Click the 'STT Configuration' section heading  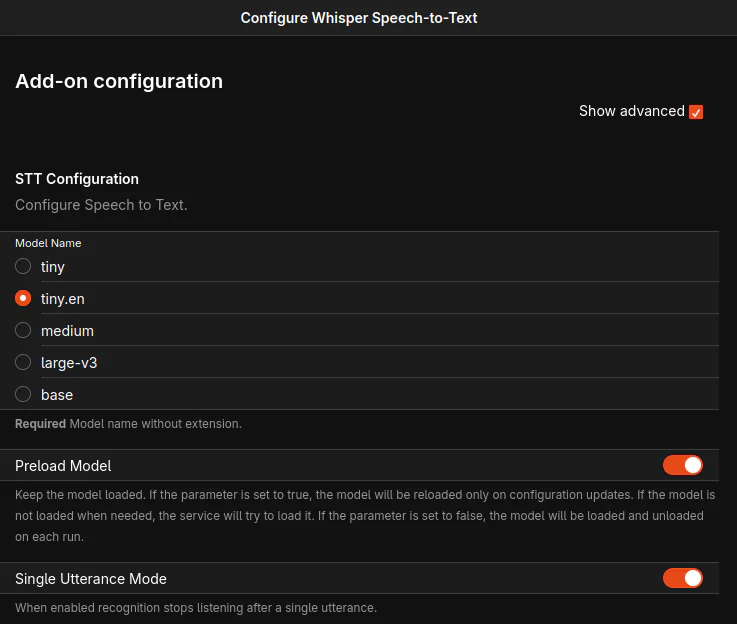[77, 179]
